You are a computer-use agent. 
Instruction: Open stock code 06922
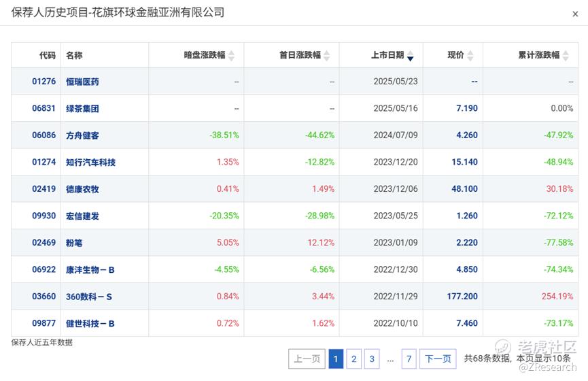click(x=44, y=269)
